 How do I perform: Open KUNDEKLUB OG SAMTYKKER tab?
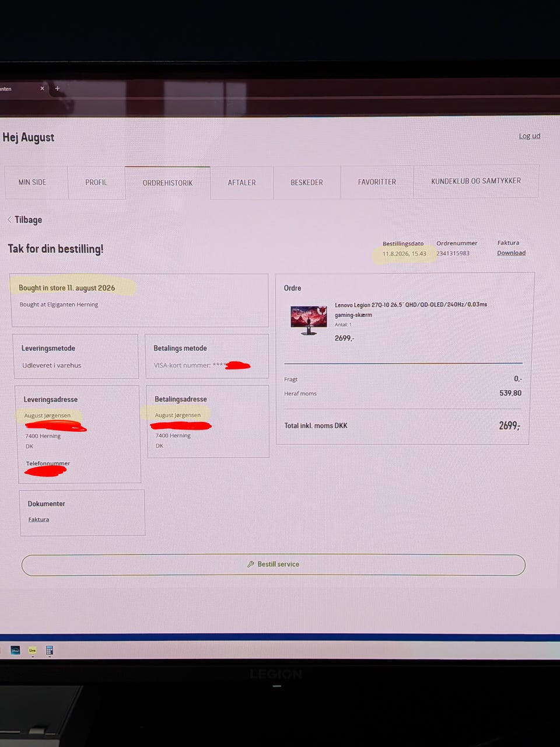[476, 181]
